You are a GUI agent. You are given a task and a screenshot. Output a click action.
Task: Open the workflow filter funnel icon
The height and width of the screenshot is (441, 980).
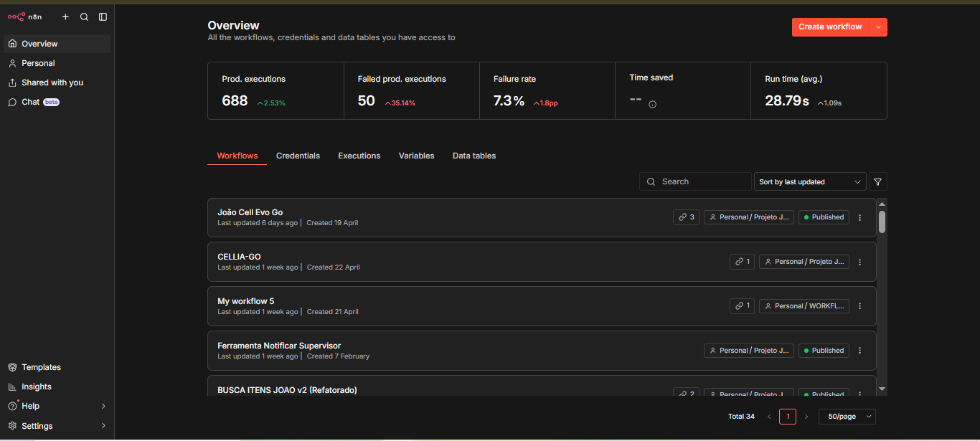tap(877, 182)
